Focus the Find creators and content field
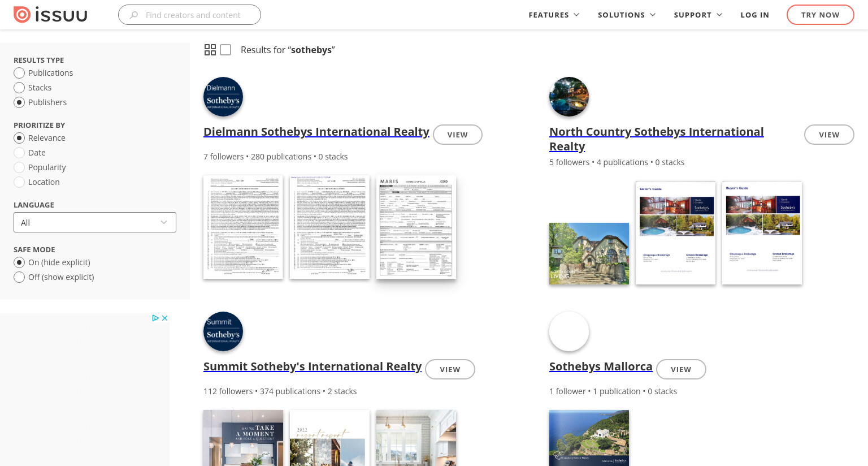The width and height of the screenshot is (868, 466). pos(189,15)
